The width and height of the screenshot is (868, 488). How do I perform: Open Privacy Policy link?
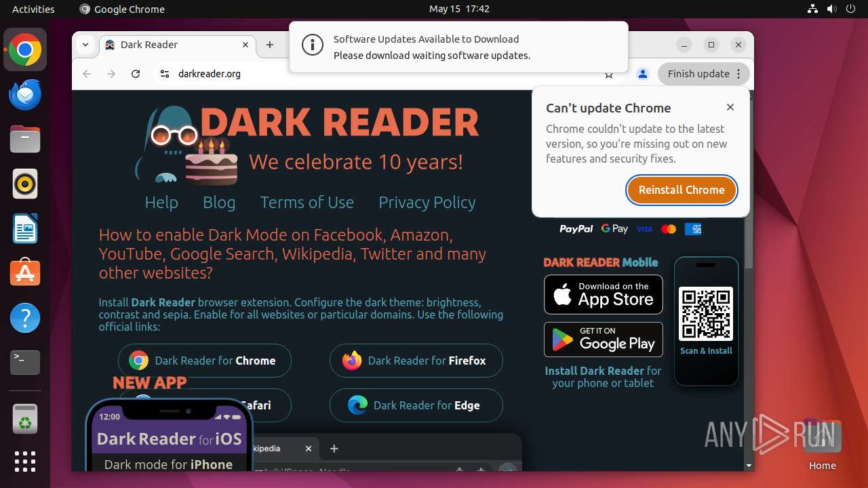click(427, 202)
